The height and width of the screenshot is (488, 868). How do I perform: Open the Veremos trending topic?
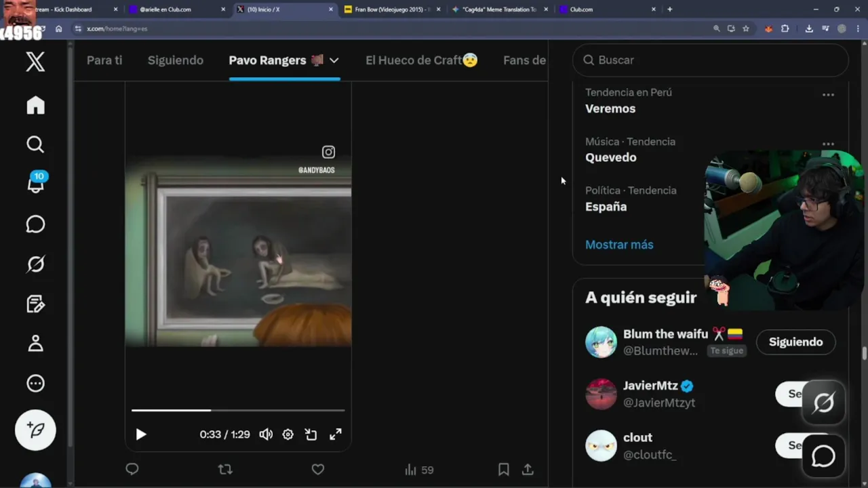point(610,108)
